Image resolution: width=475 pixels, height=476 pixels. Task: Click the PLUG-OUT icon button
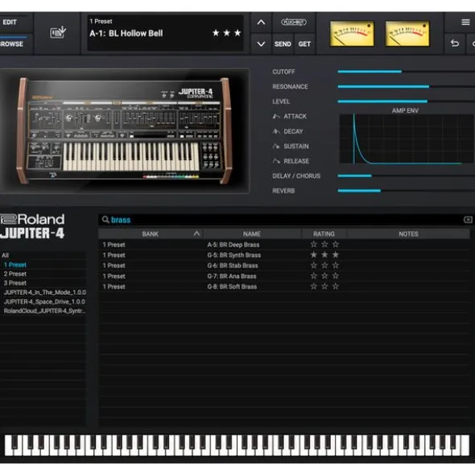coord(294,23)
